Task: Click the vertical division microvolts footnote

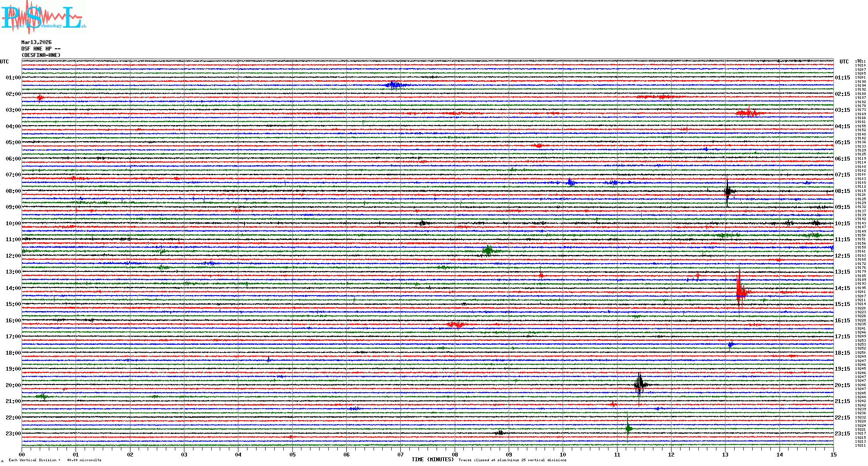Action: tap(55, 460)
